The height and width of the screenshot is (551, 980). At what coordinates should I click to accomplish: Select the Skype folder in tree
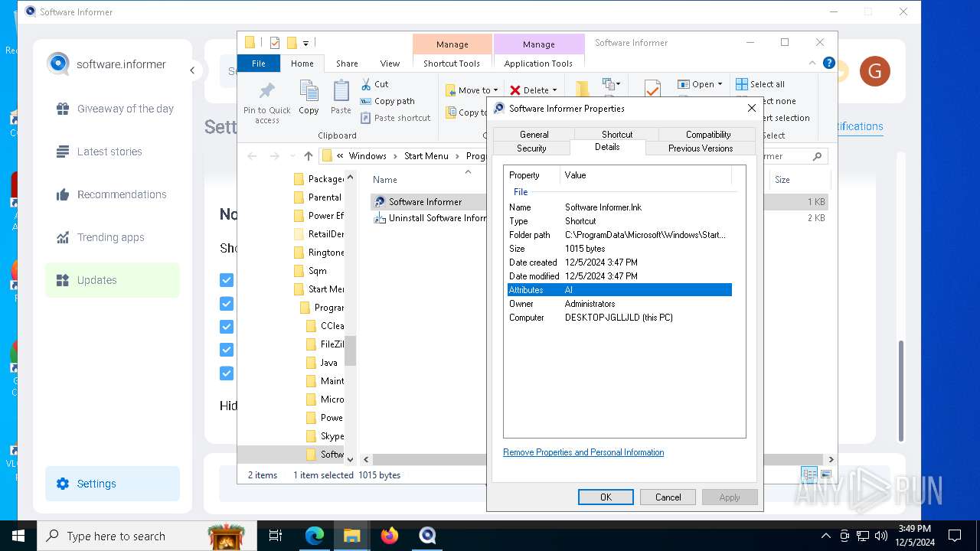pyautogui.click(x=325, y=436)
